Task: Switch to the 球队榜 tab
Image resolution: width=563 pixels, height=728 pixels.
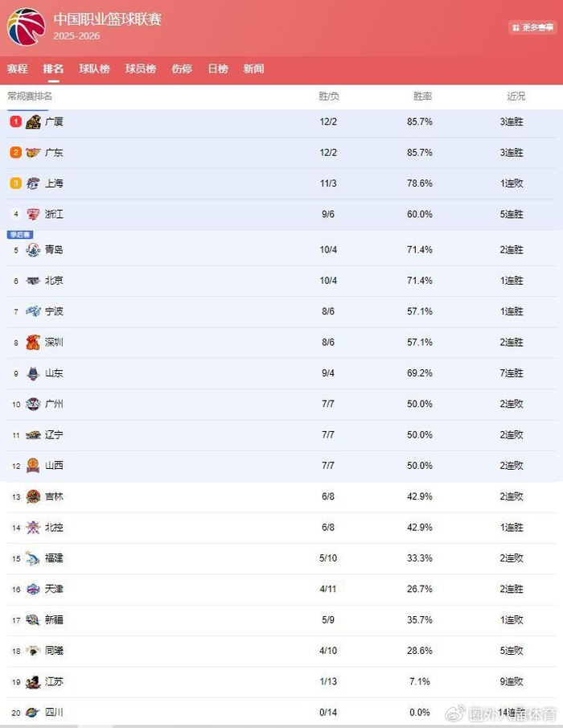Action: pos(94,69)
